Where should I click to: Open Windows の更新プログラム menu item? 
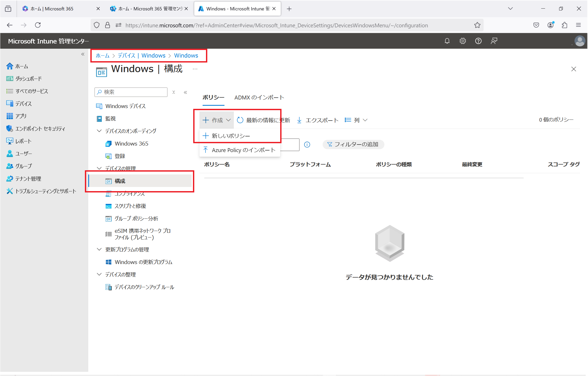point(139,262)
